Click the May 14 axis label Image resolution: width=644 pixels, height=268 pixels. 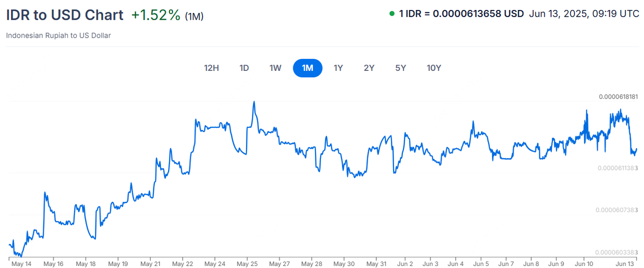[21, 263]
